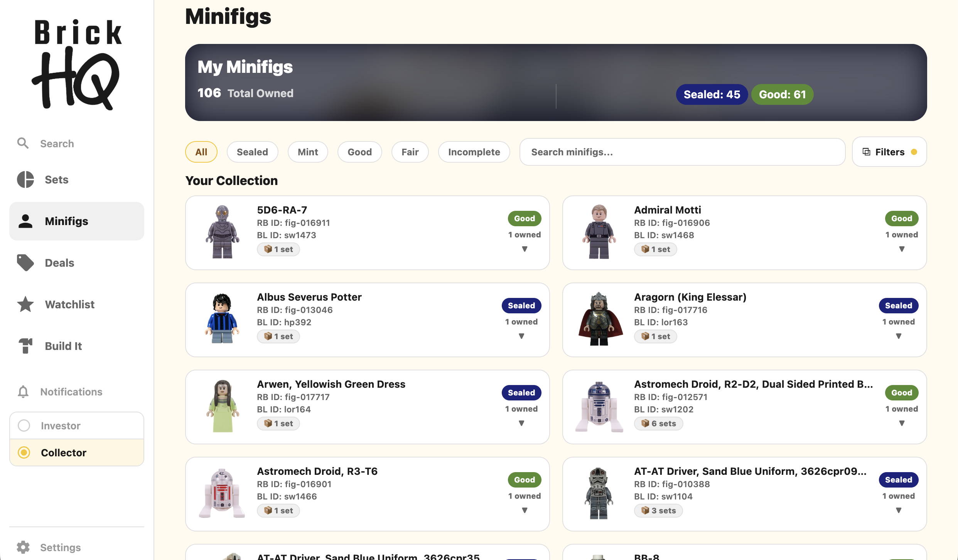Click the Build It hammer icon
This screenshot has height=560, width=958.
[25, 346]
